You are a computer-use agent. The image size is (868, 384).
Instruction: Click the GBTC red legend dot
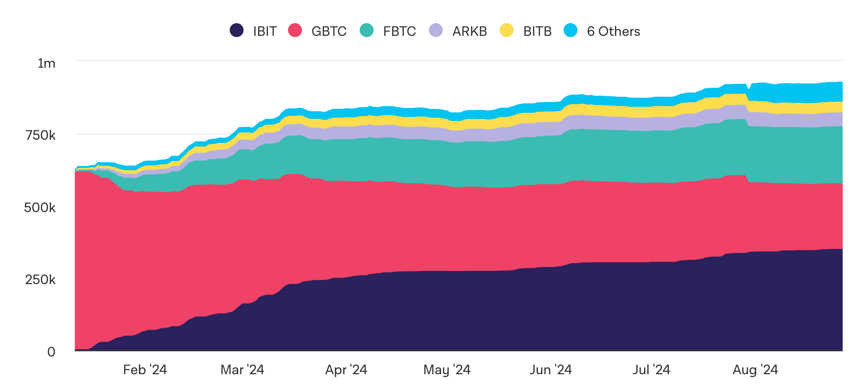click(x=295, y=30)
